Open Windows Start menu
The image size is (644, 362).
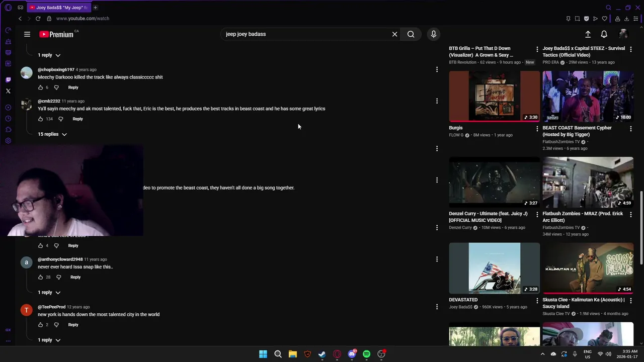click(263, 354)
